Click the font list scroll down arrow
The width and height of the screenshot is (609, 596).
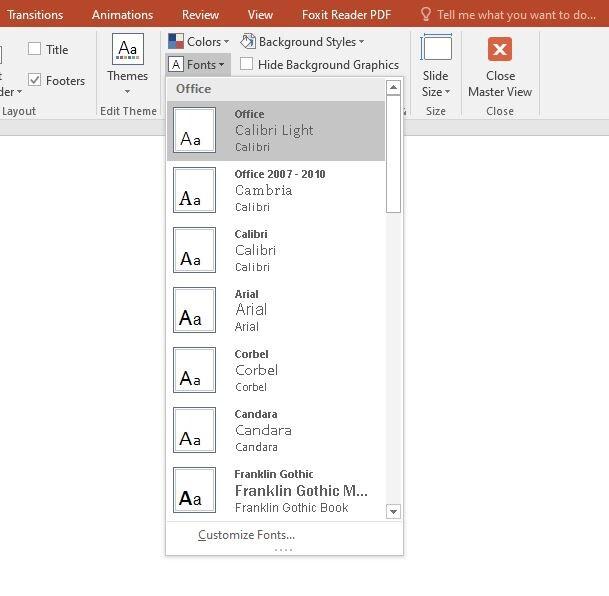coord(393,512)
